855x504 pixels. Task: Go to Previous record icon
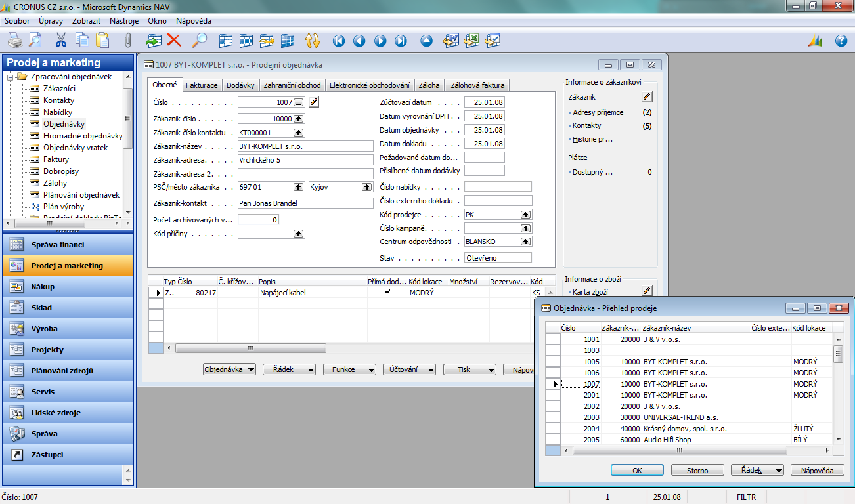point(359,41)
